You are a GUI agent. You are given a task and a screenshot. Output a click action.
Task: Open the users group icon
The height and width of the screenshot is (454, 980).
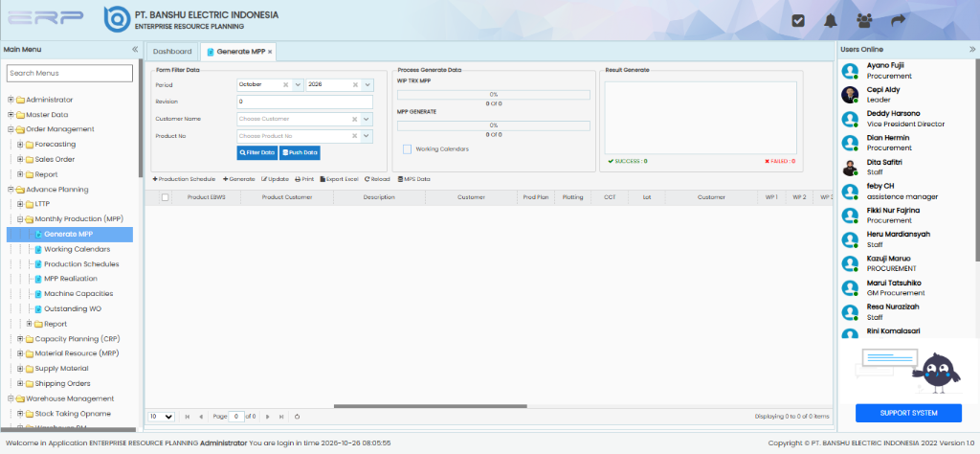(864, 21)
